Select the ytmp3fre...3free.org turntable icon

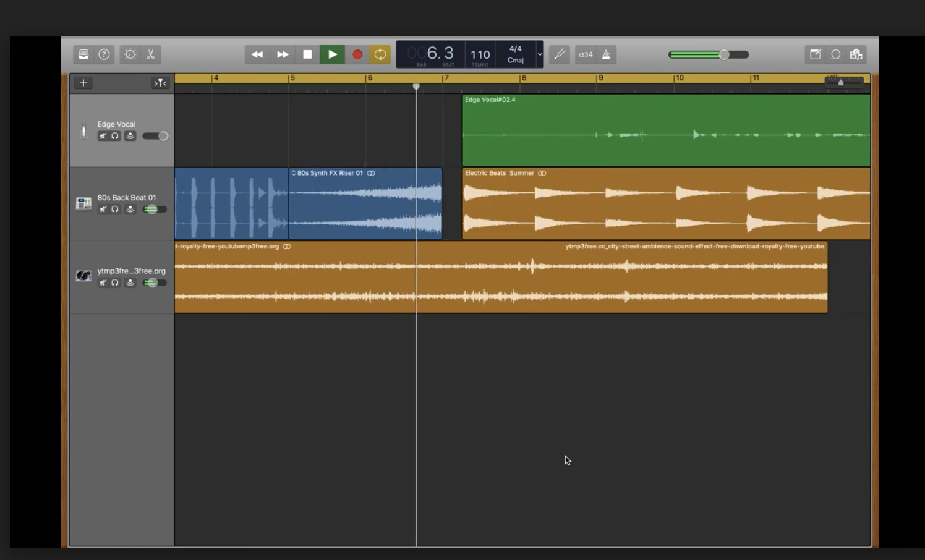pyautogui.click(x=83, y=276)
